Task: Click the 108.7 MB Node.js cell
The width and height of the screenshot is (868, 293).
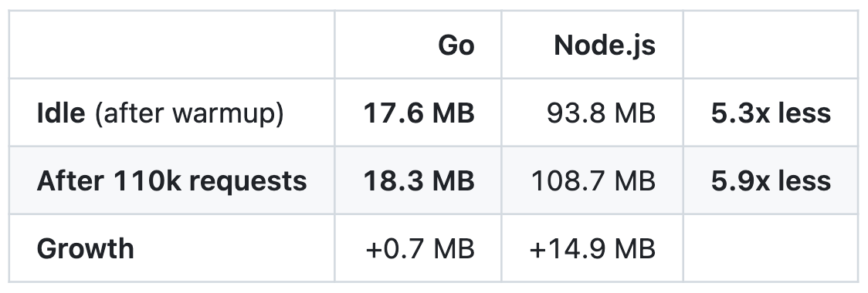Action: [x=593, y=180]
